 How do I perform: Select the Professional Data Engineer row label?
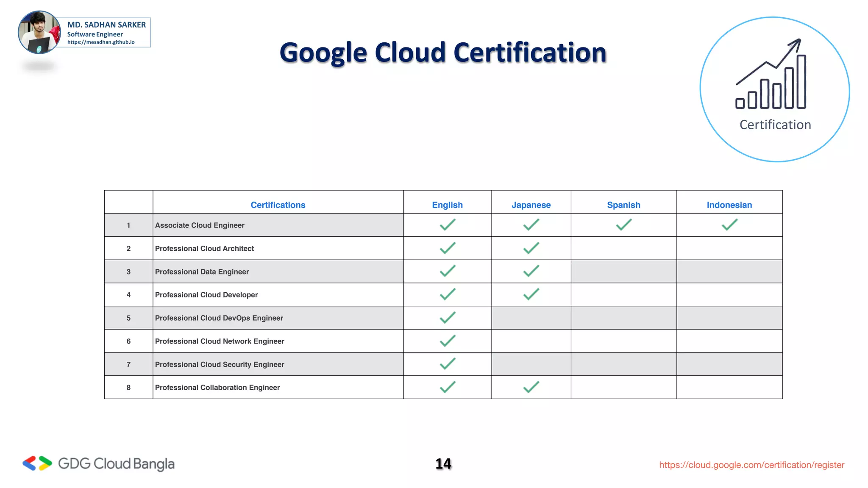(x=202, y=272)
